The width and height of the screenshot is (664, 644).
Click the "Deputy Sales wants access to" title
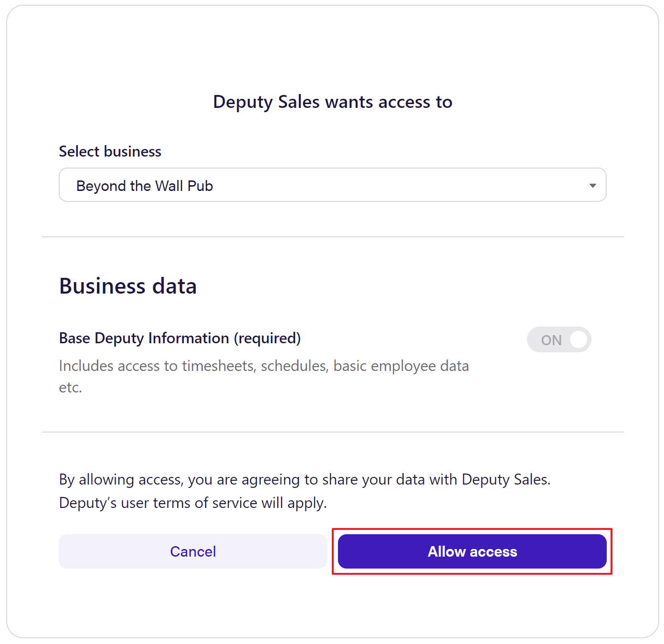point(332,102)
